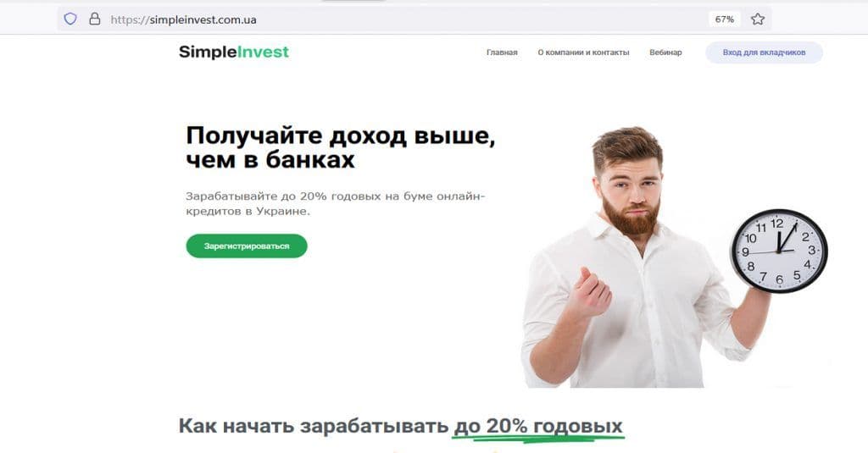868x453 pixels.
Task: Click the Зарабатывайте до 20% годовых paragraph
Action: click(335, 203)
